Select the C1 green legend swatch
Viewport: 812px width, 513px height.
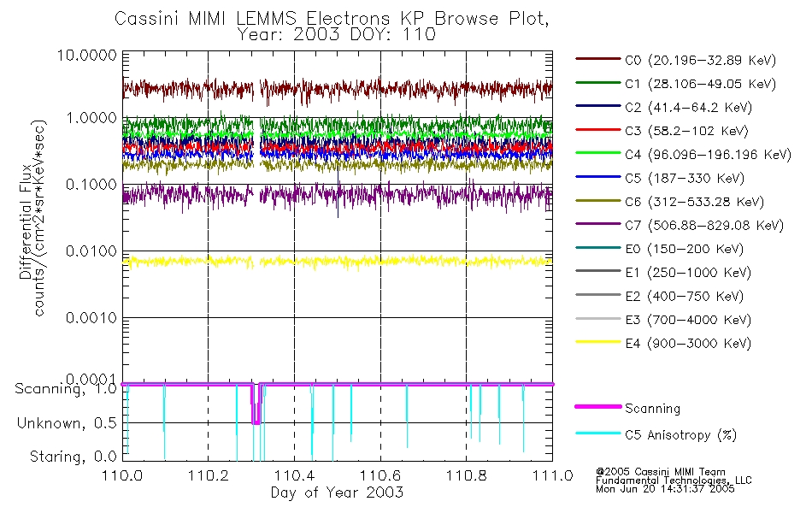tap(597, 82)
